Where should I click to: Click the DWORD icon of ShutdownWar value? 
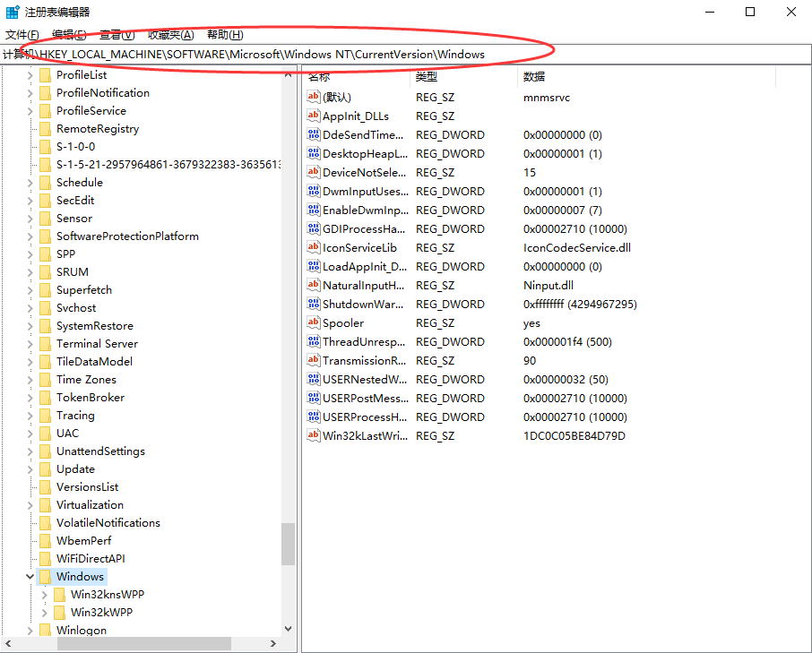coord(314,304)
